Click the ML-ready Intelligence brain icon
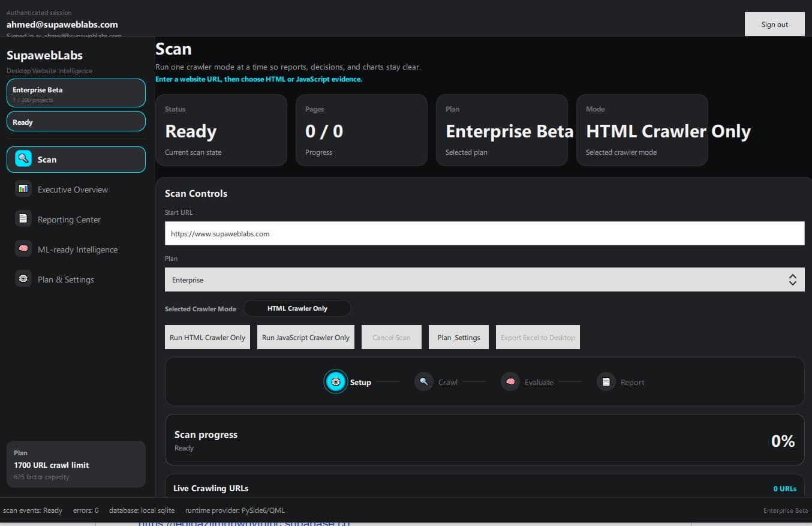This screenshot has height=526, width=812. click(23, 249)
